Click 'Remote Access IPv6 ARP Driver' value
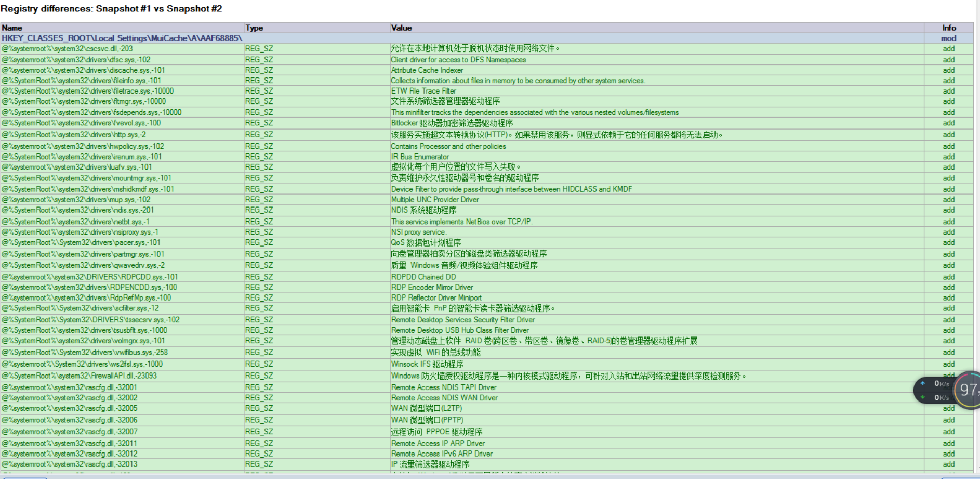Screen dimensions: 980x479 pos(442,454)
